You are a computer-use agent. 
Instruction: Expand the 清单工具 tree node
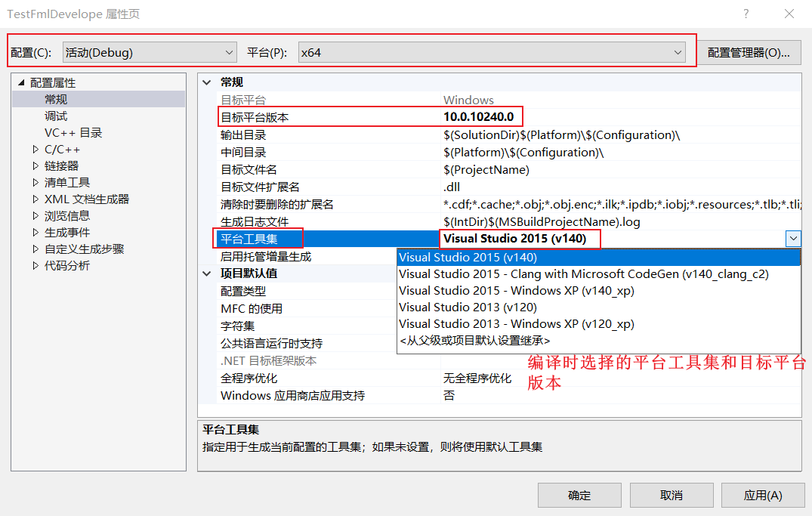[x=36, y=182]
